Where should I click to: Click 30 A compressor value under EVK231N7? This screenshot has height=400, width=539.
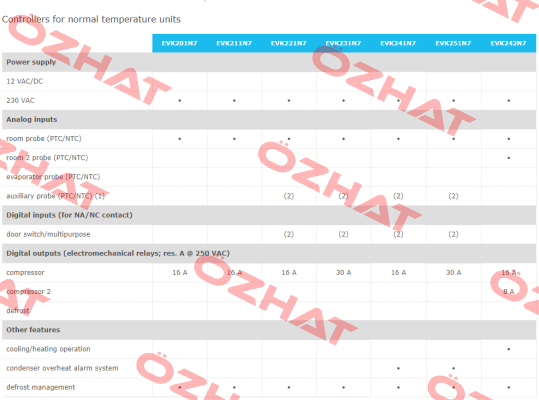pos(344,273)
